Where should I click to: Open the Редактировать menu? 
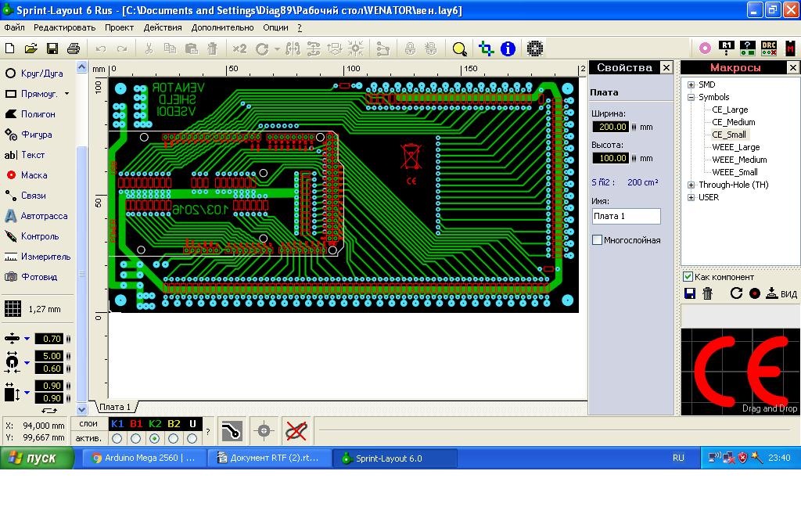[64, 27]
